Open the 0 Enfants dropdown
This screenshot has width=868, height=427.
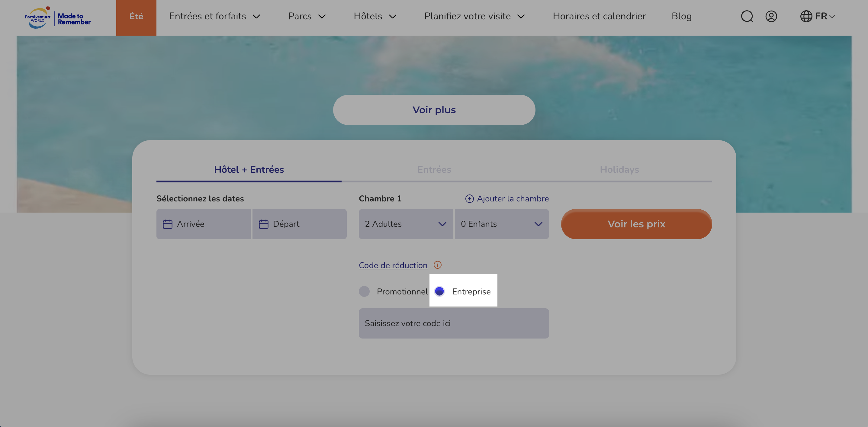tap(502, 224)
